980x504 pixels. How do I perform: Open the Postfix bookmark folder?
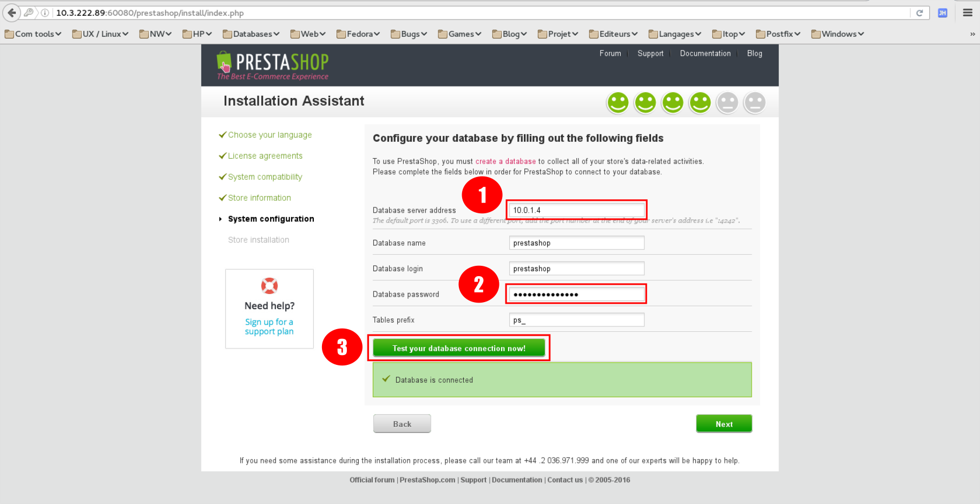778,34
